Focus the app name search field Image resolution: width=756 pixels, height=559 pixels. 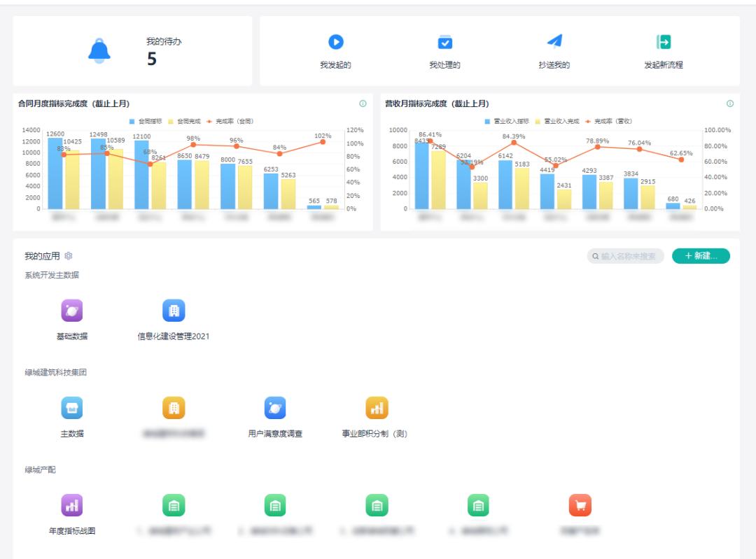(625, 256)
